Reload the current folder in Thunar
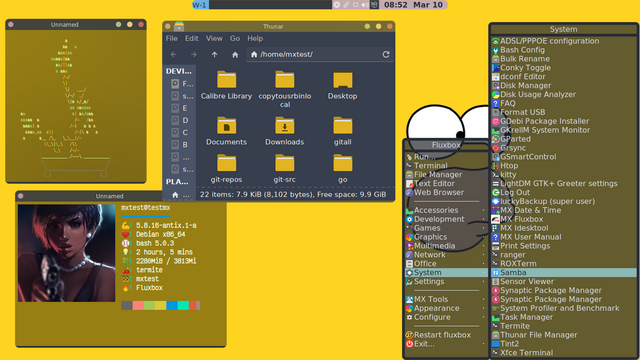 point(386,54)
